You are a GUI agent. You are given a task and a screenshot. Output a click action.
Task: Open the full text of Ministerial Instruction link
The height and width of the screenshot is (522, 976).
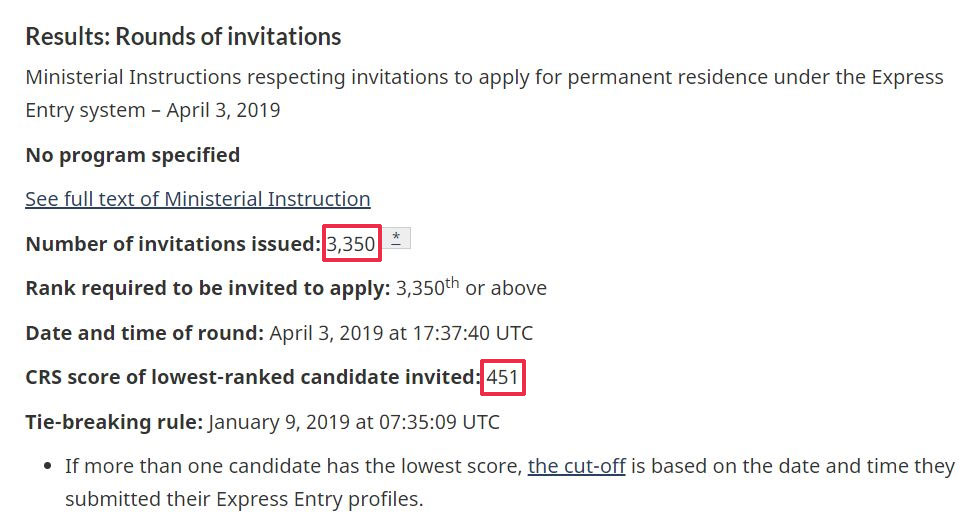197,199
